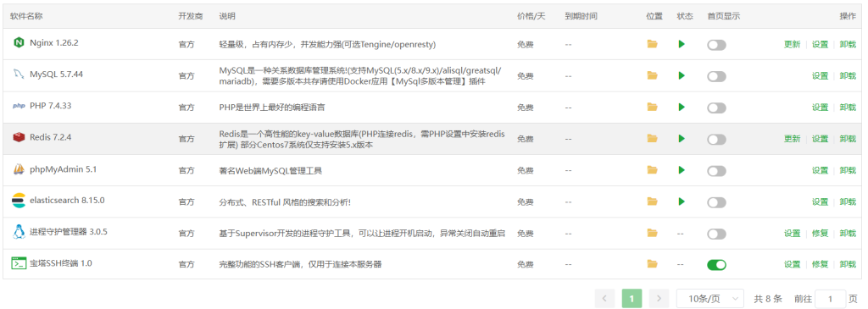Enable homepage display for elasticsearch
This screenshot has width=868, height=309.
(716, 202)
